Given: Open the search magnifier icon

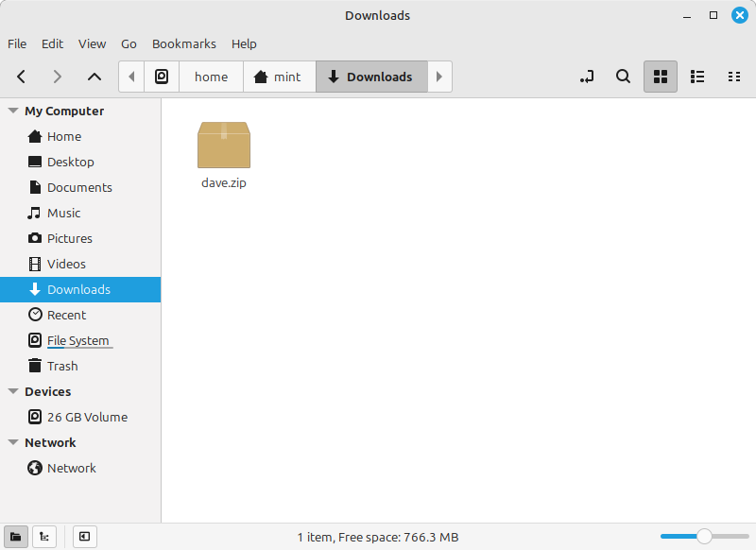Looking at the screenshot, I should click(623, 77).
